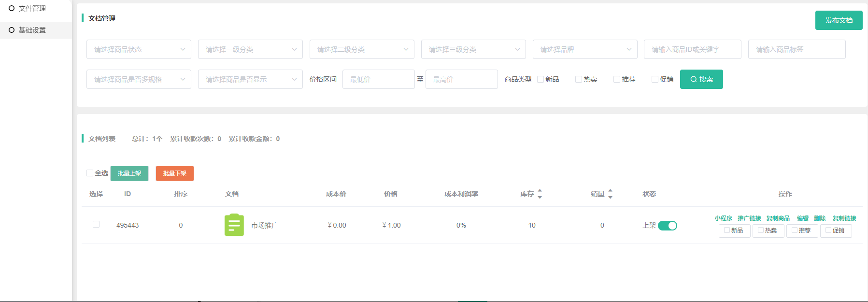This screenshot has height=302, width=868.
Task: Toggle the 上架 status switch off
Action: pyautogui.click(x=667, y=226)
